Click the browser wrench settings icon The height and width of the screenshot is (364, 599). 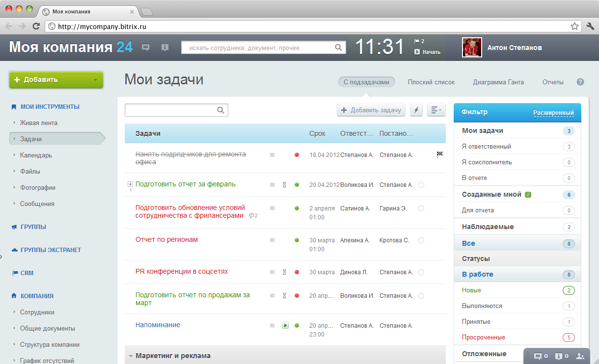(590, 26)
